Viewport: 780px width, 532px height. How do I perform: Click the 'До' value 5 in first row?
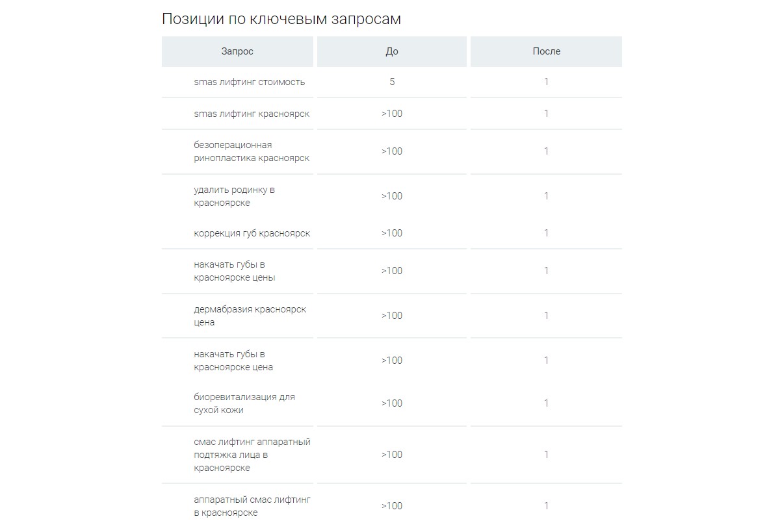tap(392, 82)
